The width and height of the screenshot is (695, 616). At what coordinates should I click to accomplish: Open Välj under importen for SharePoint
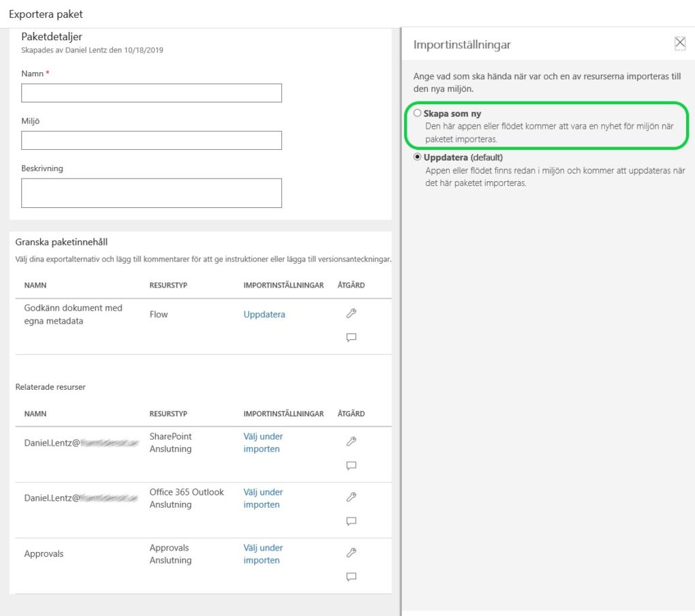pyautogui.click(x=263, y=442)
